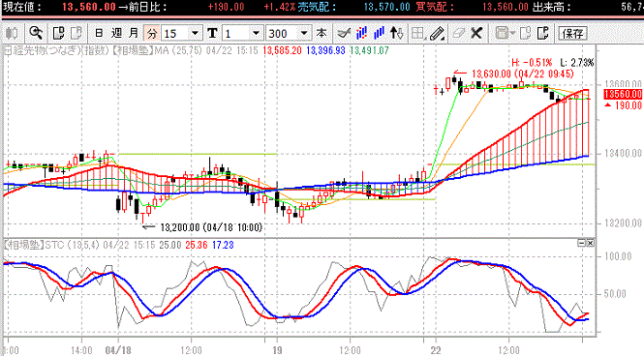Click the L: 2.73% label on chart

[x=577, y=63]
